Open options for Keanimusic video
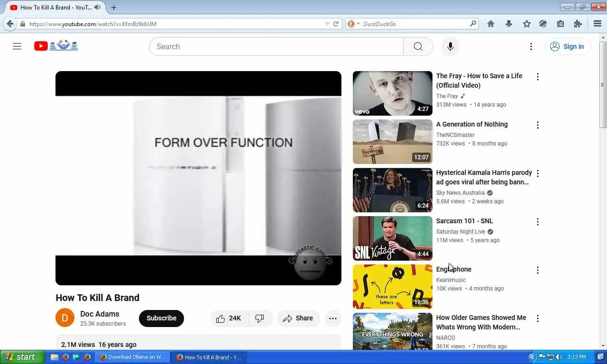The image size is (607, 364). (x=538, y=270)
